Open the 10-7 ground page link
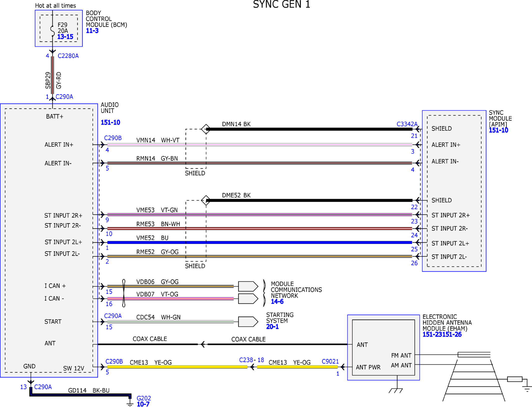The height and width of the screenshot is (407, 532). click(143, 404)
